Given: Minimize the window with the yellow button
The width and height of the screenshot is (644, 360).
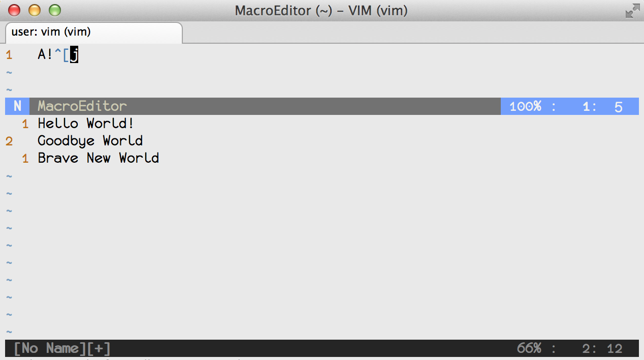Looking at the screenshot, I should pos(34,10).
